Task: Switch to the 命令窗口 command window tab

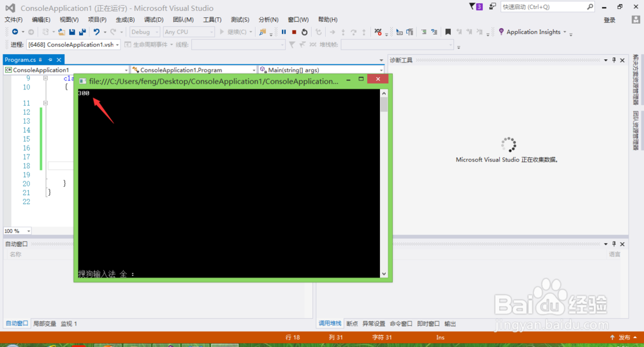Action: click(x=401, y=324)
